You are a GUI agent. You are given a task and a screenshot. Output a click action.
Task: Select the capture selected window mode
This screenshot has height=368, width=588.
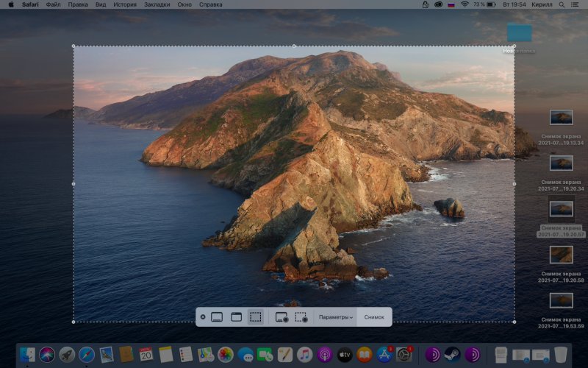tap(236, 316)
